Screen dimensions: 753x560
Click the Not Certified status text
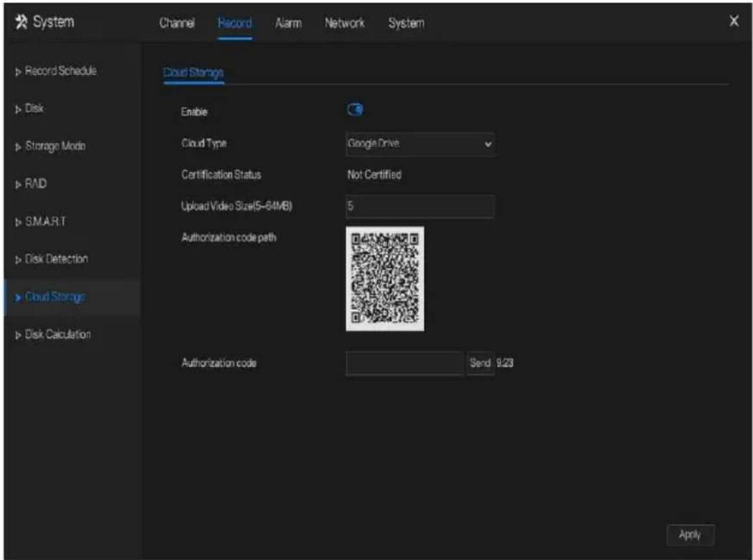pos(374,175)
